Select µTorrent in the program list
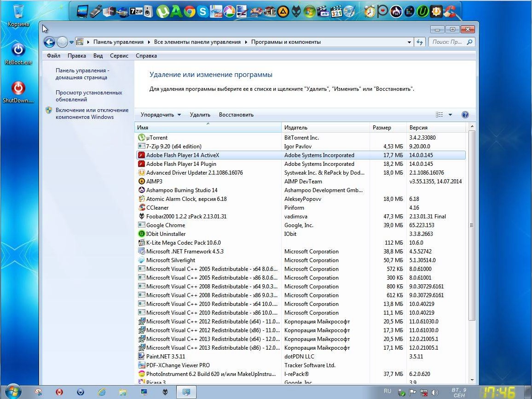Image resolution: width=532 pixels, height=399 pixels. [x=300, y=137]
